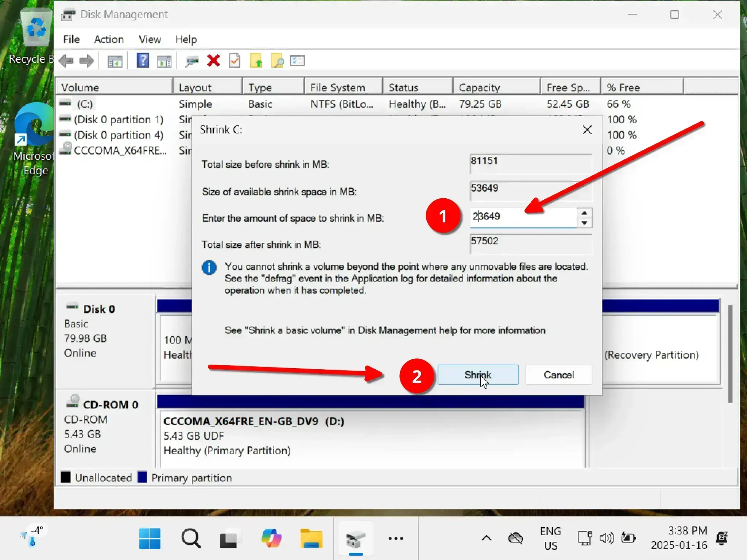
Task: Click the Properties checkmark page icon
Action: coord(235,61)
